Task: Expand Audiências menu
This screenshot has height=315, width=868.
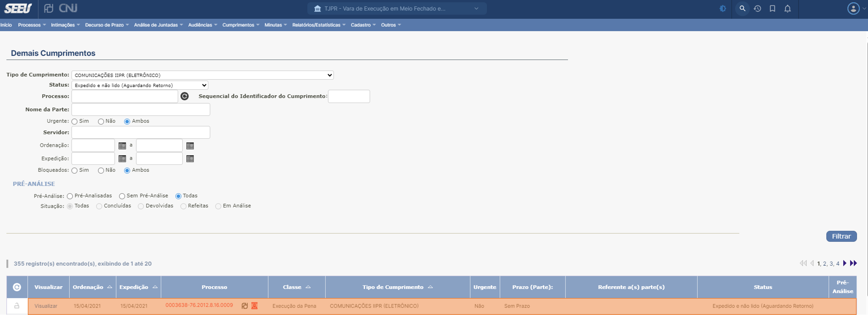Action: point(203,25)
